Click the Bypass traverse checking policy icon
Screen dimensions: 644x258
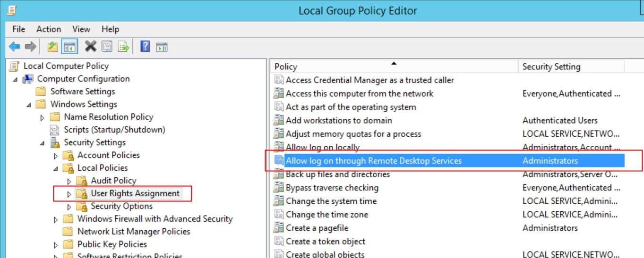pyautogui.click(x=279, y=188)
